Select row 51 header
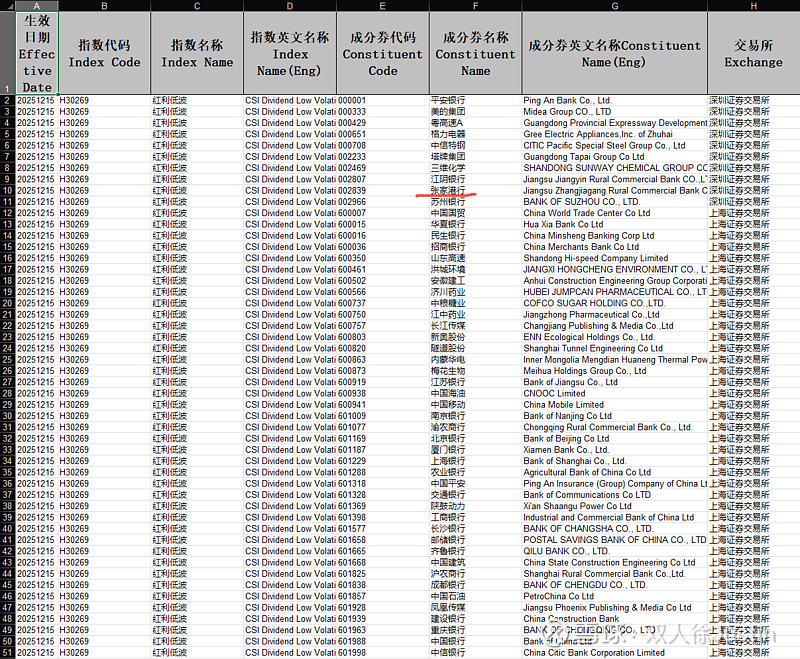This screenshot has height=659, width=800. 8,653
